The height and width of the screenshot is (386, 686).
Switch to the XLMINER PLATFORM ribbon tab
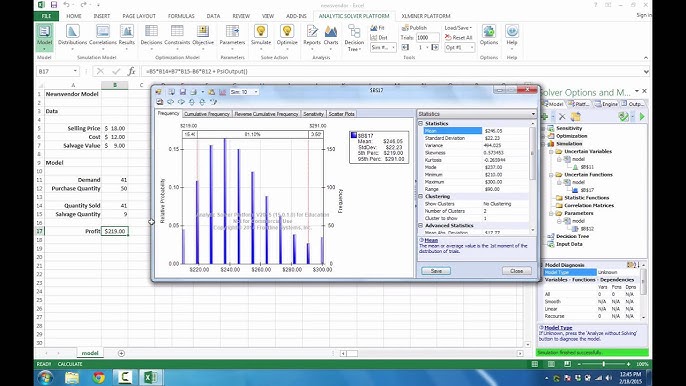[425, 16]
